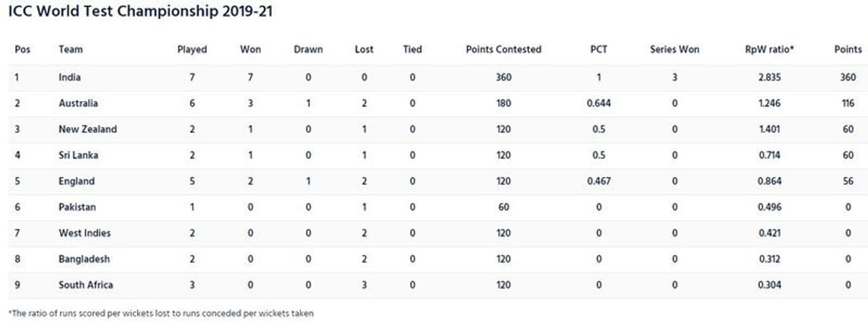Click the West Indies team name
This screenshot has height=322, width=868.
pos(85,233)
